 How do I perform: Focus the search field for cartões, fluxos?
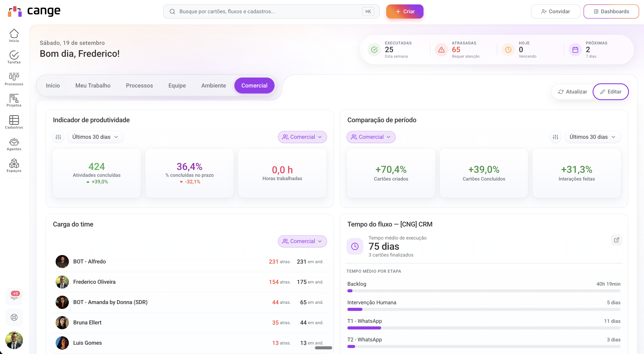coord(271,11)
